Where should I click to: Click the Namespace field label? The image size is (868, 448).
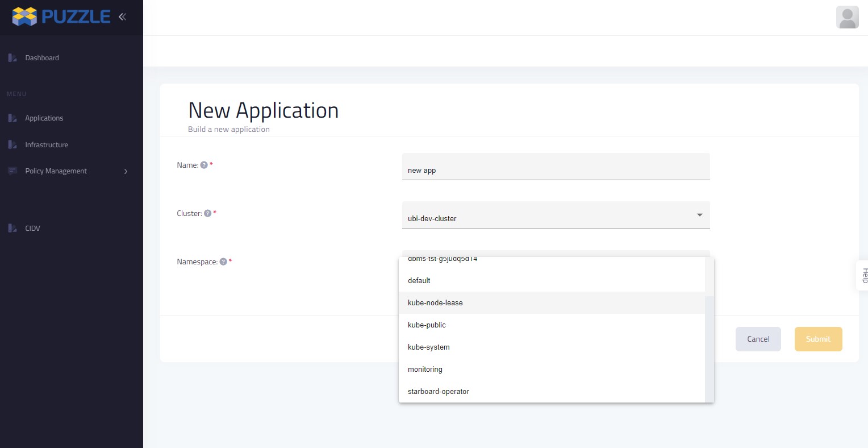(x=197, y=262)
